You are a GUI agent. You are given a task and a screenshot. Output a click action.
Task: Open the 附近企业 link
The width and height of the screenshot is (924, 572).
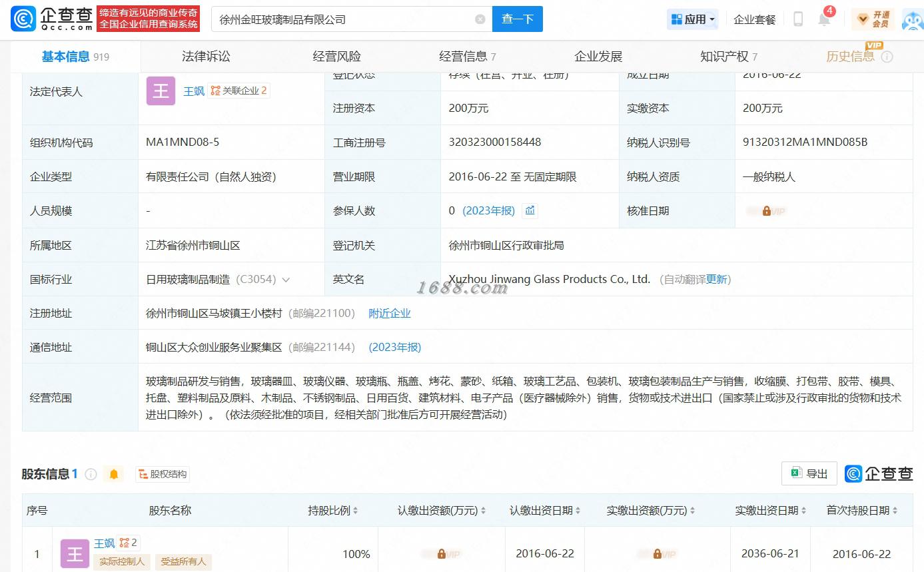point(390,313)
